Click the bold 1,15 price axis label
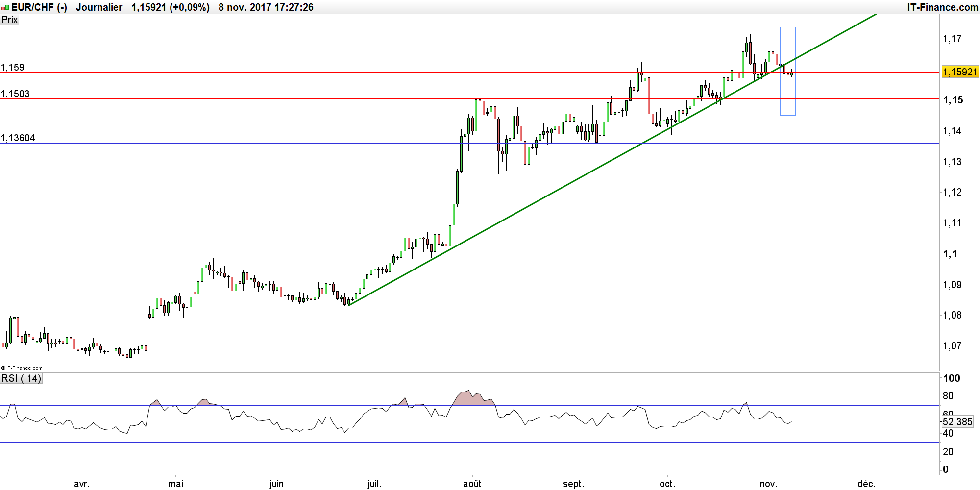980x490 pixels. tap(953, 100)
